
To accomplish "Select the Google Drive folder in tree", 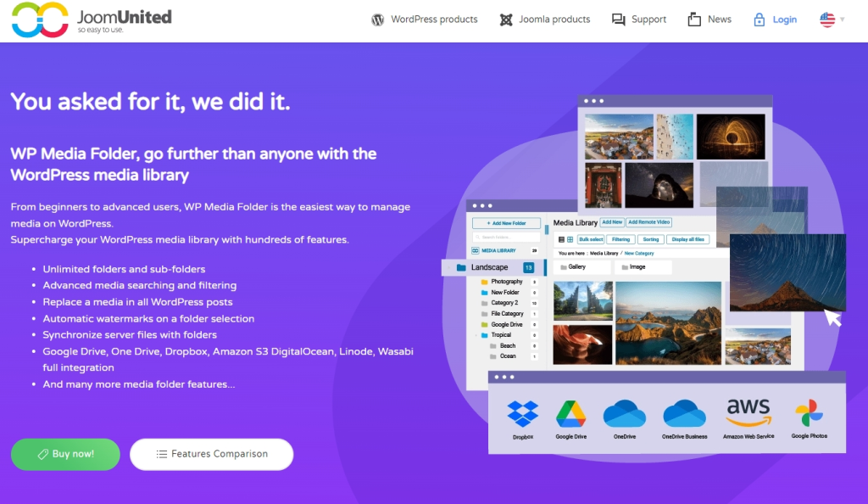I will 507,325.
